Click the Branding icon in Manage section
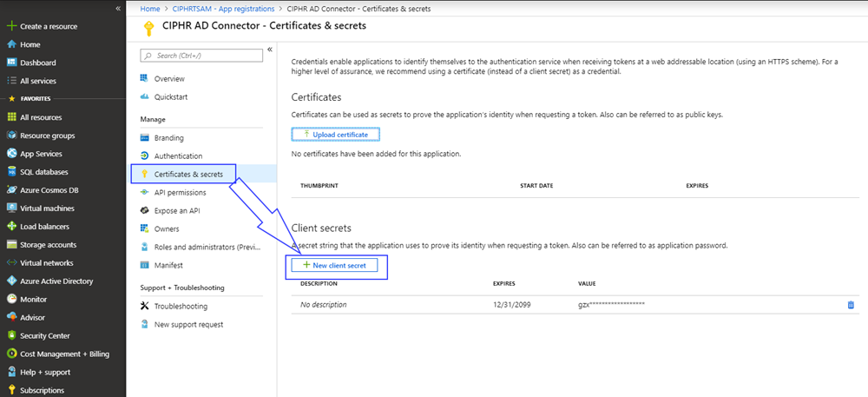 (144, 138)
